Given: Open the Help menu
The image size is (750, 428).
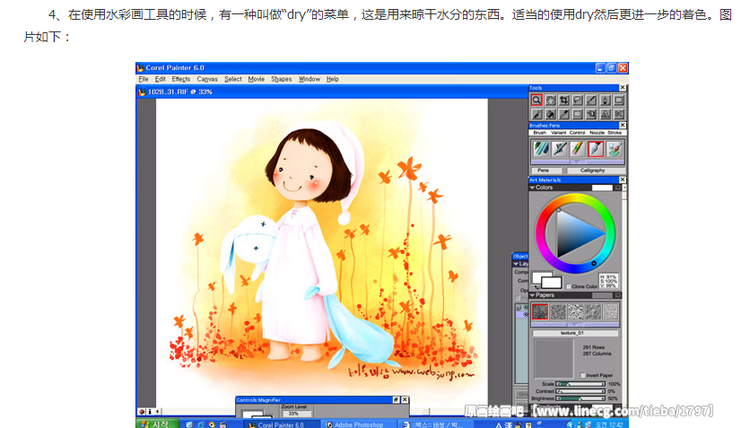Looking at the screenshot, I should pyautogui.click(x=332, y=79).
